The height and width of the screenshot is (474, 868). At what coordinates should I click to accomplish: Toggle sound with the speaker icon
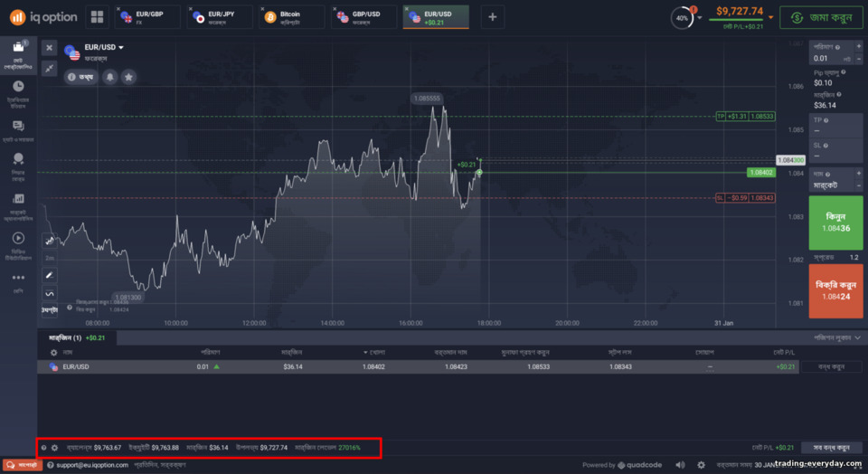[x=680, y=465]
